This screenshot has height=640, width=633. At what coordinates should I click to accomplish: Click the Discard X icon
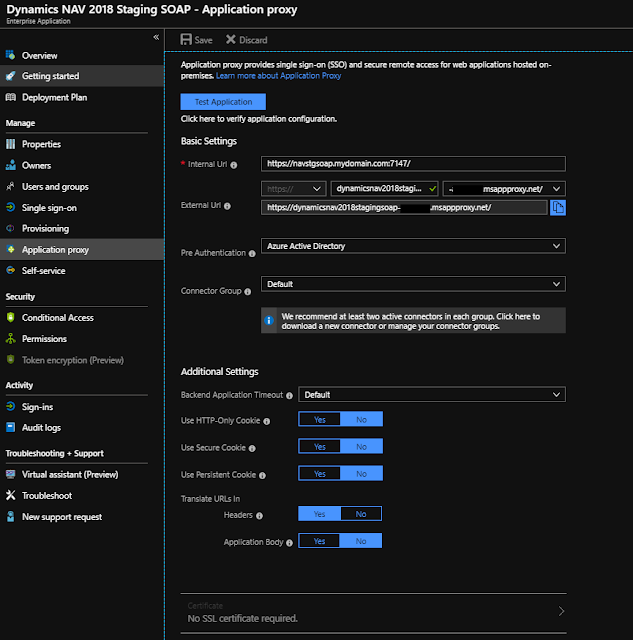click(x=231, y=40)
